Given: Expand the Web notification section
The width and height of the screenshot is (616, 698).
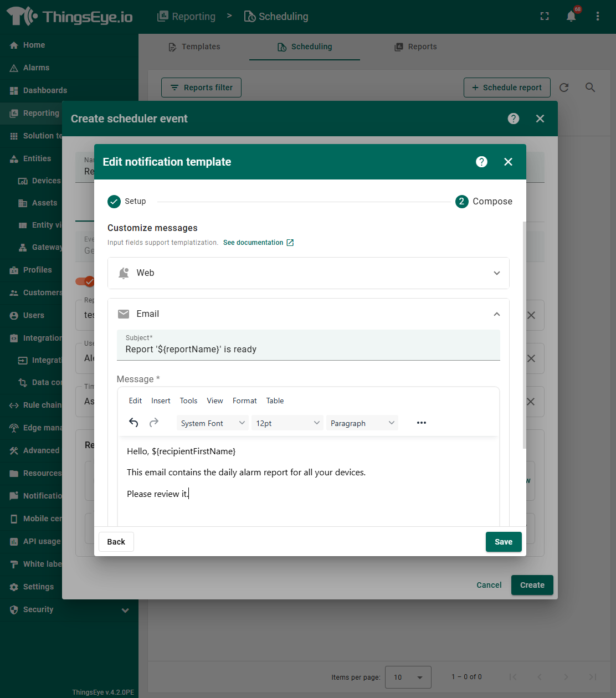Looking at the screenshot, I should pyautogui.click(x=308, y=273).
